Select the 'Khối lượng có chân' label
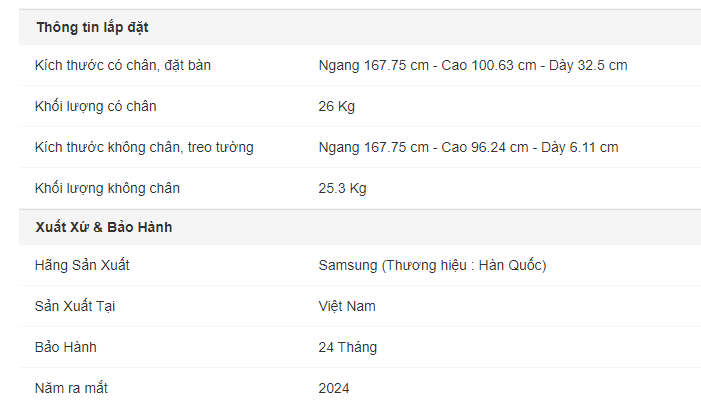701x416 pixels. tap(96, 106)
